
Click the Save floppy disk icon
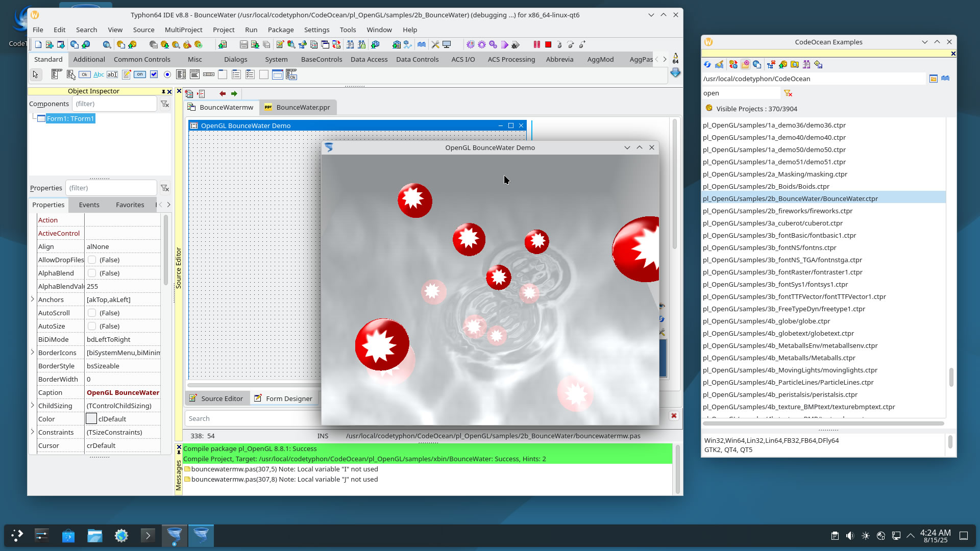(243, 45)
